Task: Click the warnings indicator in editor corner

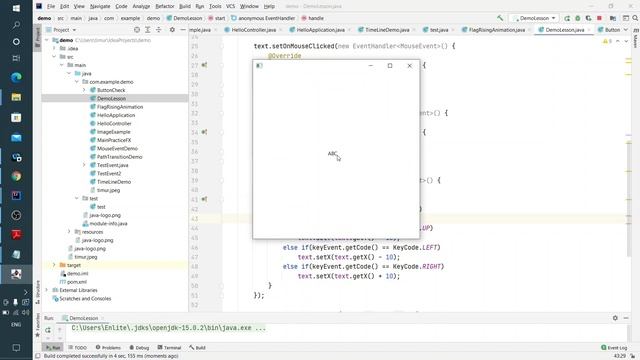Action: [x=607, y=41]
